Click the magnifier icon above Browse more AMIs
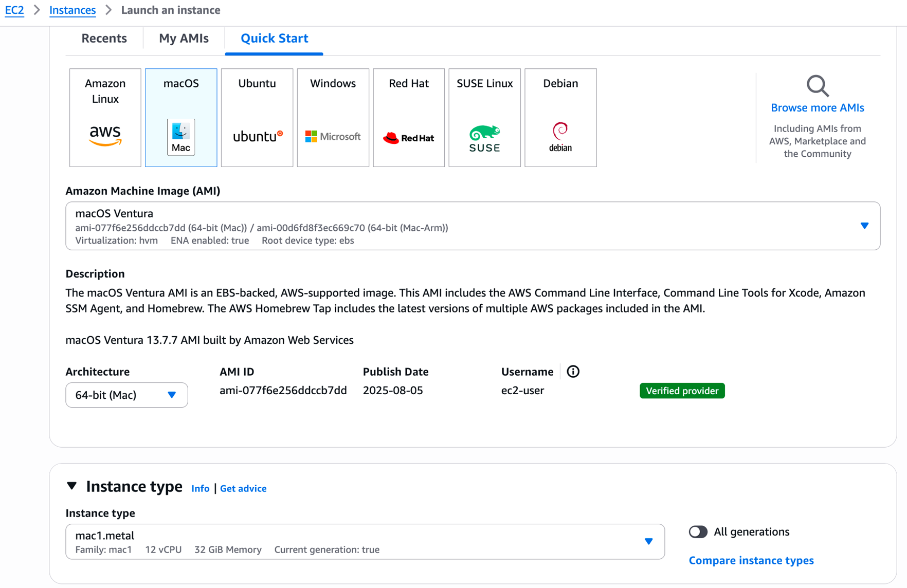The width and height of the screenshot is (907, 588). pyautogui.click(x=818, y=86)
